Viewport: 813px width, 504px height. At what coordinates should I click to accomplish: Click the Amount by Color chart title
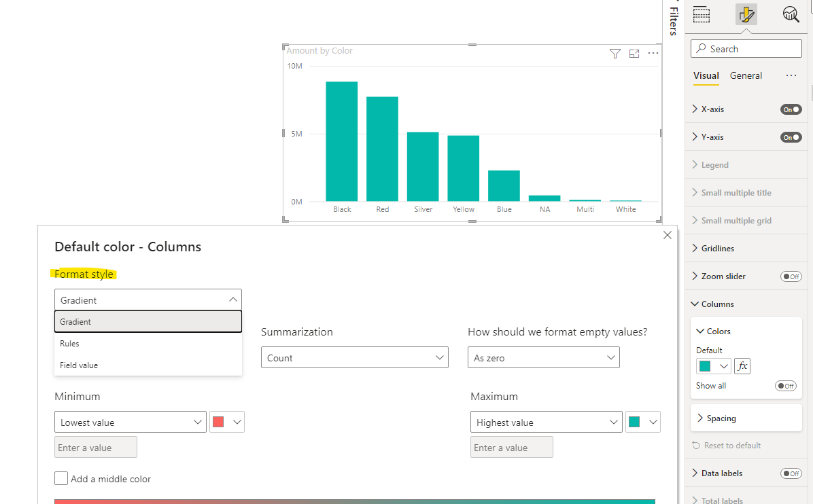tap(319, 51)
